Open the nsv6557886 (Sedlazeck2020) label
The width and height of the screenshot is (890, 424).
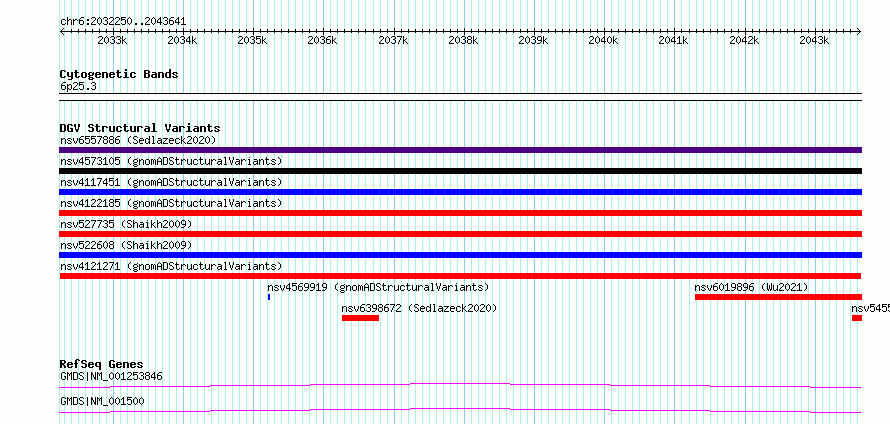coord(138,140)
